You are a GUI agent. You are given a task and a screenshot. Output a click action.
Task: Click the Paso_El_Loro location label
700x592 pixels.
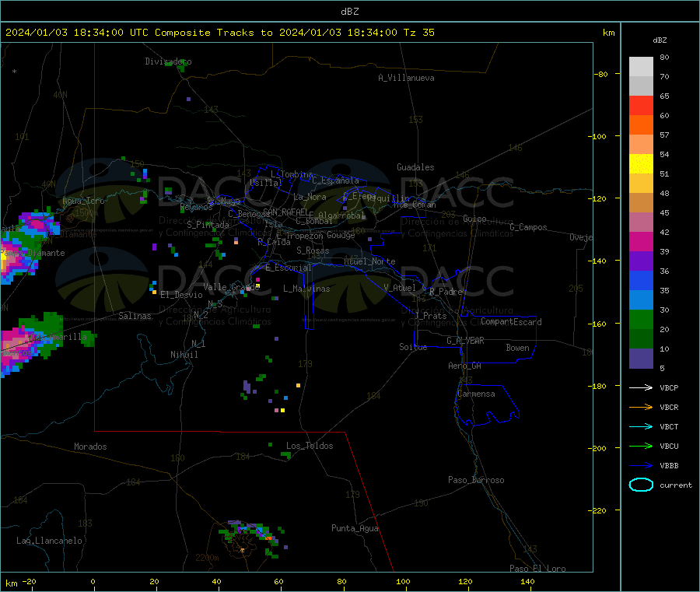click(537, 569)
